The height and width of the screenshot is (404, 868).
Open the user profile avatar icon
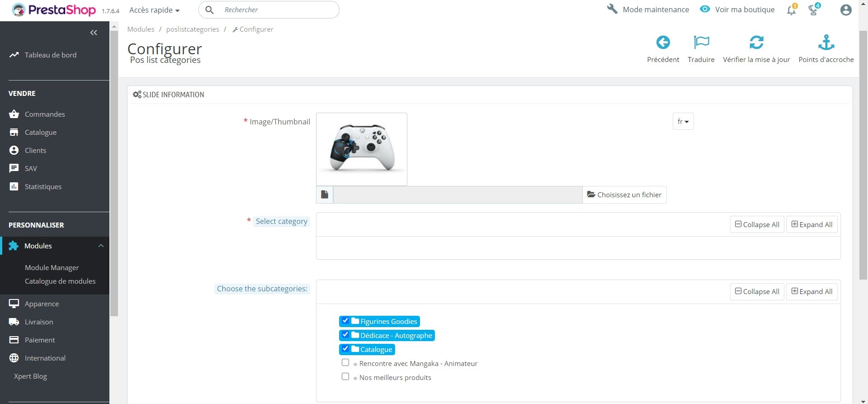pyautogui.click(x=846, y=10)
